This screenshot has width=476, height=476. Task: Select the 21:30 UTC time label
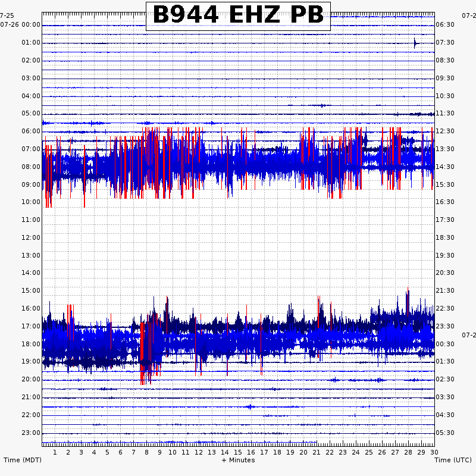pos(445,290)
